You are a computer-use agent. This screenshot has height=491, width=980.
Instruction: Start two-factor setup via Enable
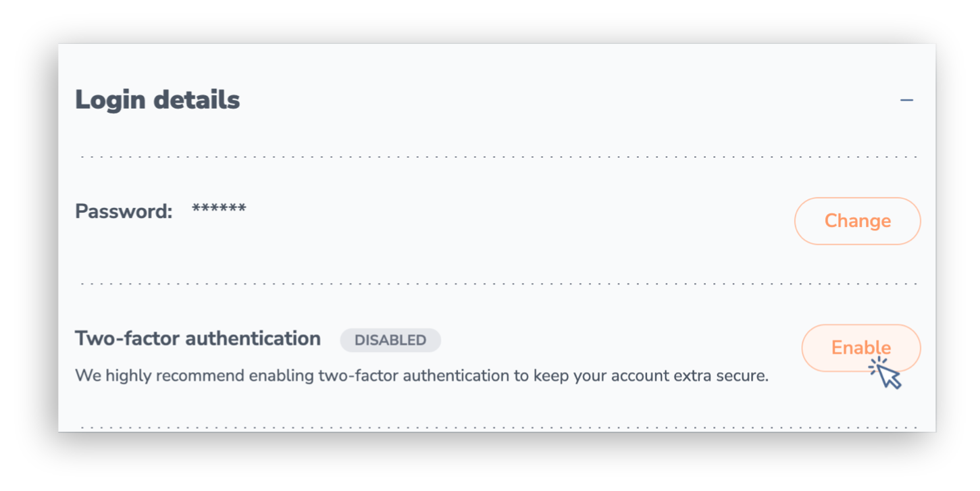(860, 348)
